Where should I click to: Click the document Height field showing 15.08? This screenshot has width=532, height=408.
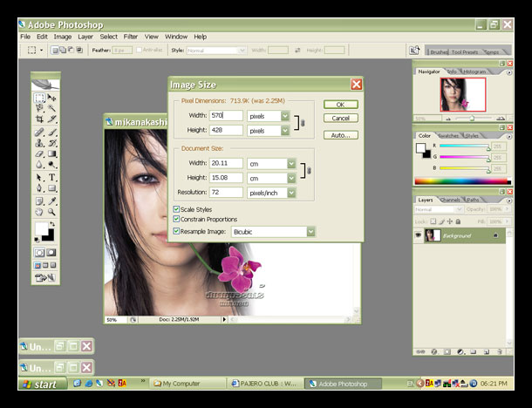click(227, 178)
